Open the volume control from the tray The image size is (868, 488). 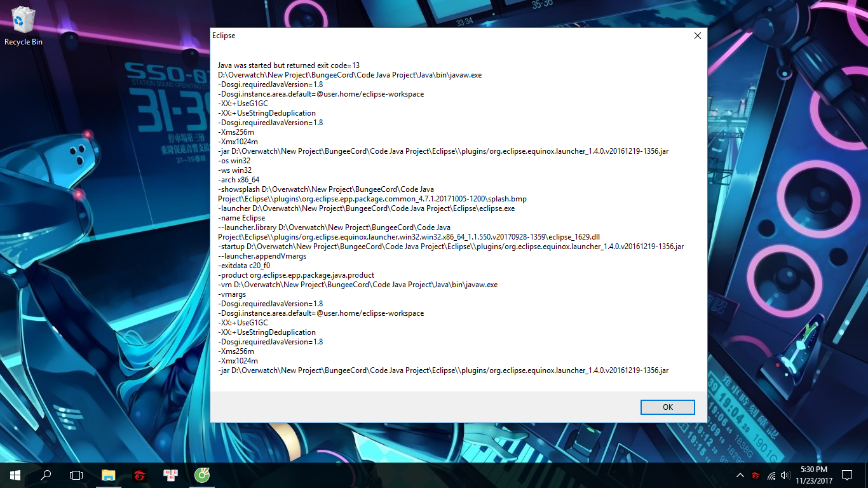click(785, 475)
